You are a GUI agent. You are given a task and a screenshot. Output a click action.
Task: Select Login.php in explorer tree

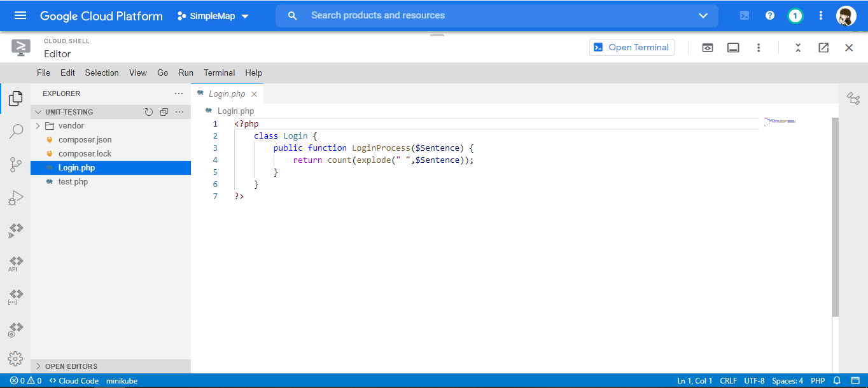111,168
